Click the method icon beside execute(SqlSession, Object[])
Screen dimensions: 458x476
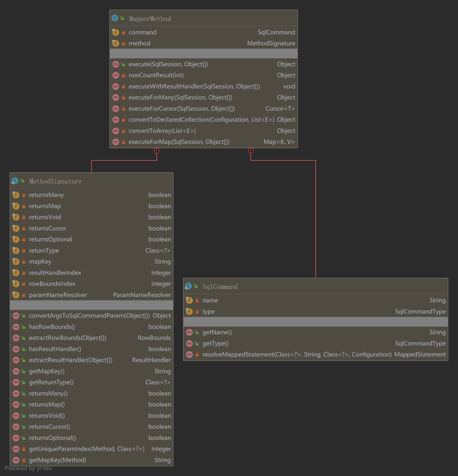pyautogui.click(x=116, y=64)
